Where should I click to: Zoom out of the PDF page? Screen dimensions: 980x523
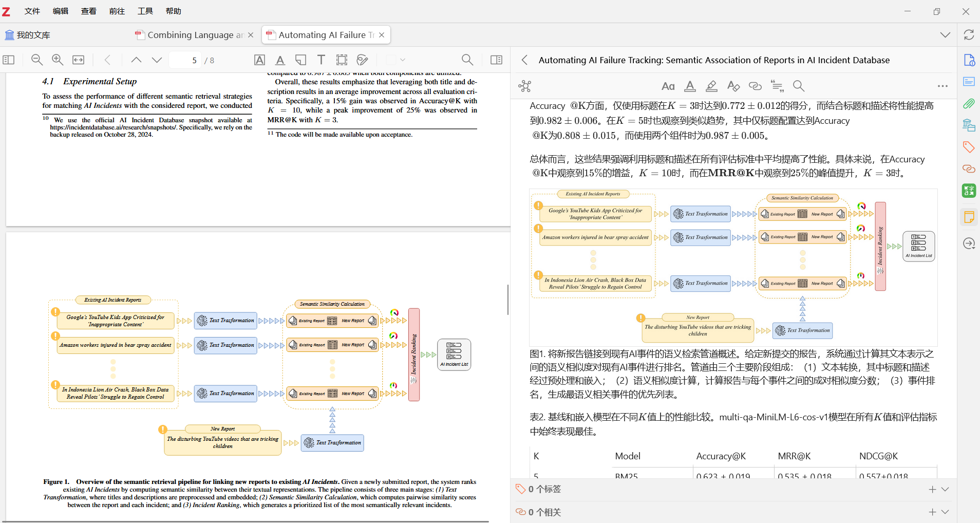coord(37,60)
